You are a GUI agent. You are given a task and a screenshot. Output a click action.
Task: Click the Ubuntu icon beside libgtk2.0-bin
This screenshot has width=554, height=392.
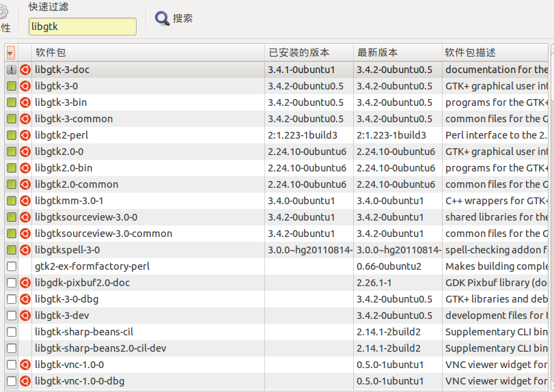tap(25, 168)
